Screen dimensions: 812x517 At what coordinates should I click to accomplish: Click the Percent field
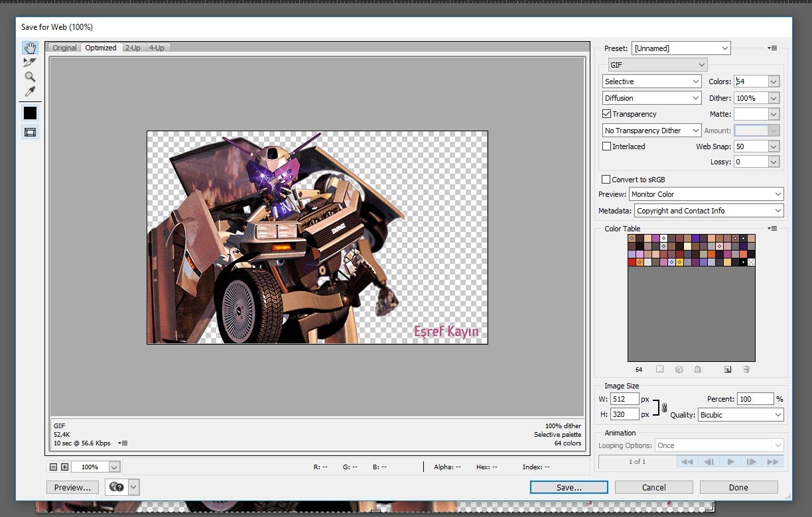pos(756,399)
